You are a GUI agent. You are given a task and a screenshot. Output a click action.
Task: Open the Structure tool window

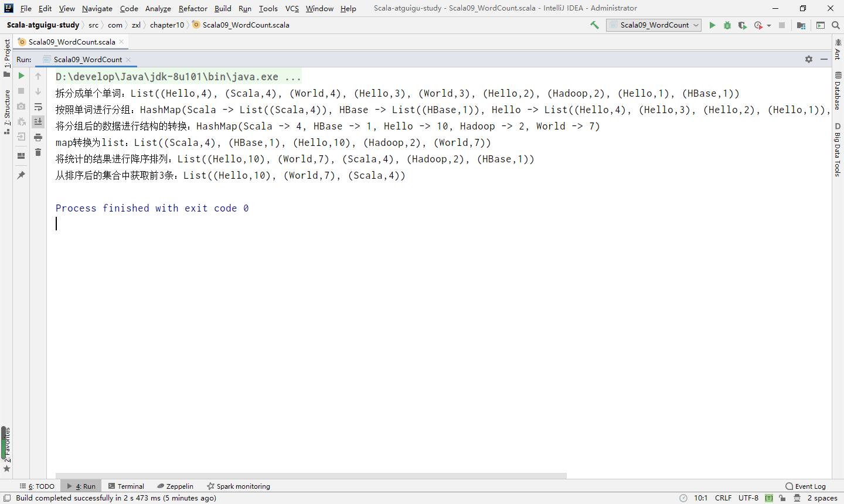pos(6,112)
